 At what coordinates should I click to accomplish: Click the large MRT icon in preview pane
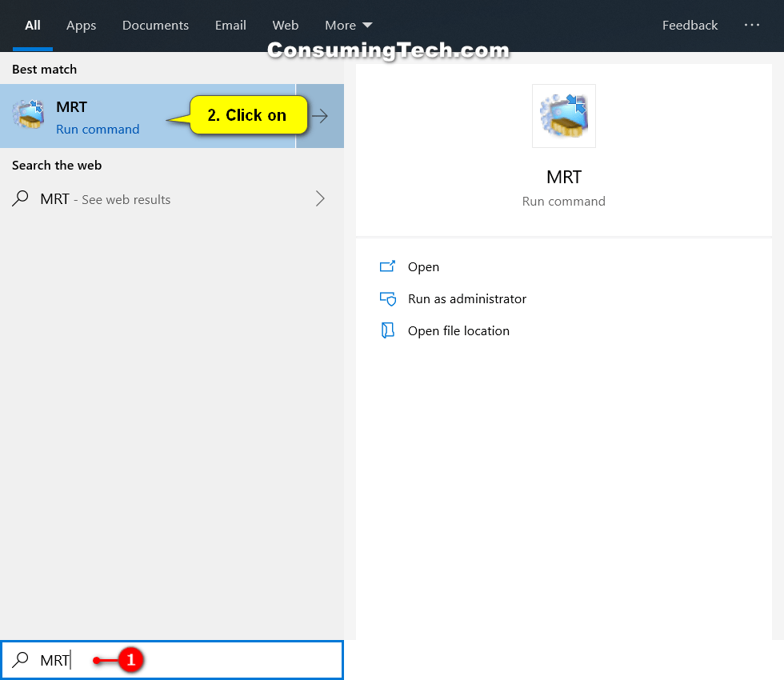pyautogui.click(x=563, y=115)
